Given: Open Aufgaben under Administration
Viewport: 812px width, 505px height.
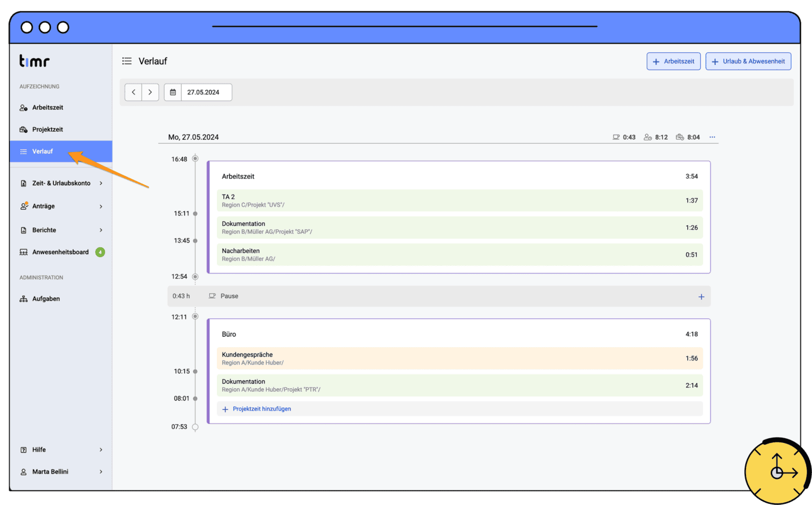Looking at the screenshot, I should click(46, 299).
